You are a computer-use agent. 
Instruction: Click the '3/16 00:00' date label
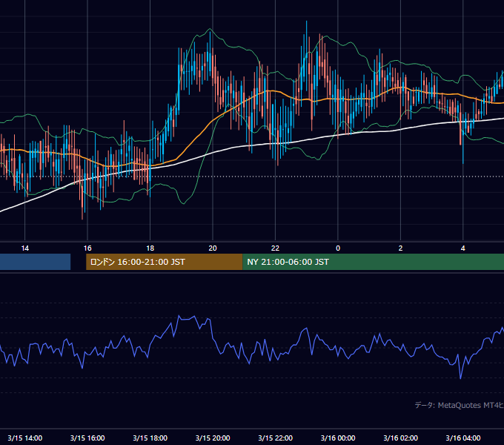point(338,438)
